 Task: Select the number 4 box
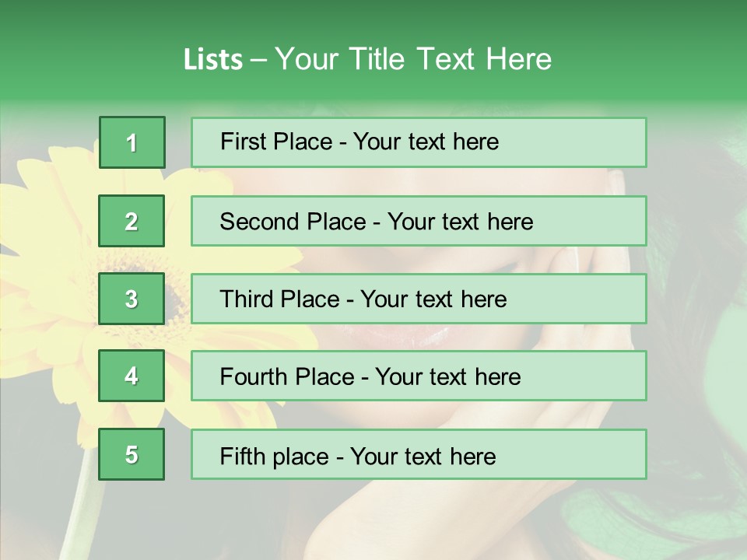[x=132, y=376]
